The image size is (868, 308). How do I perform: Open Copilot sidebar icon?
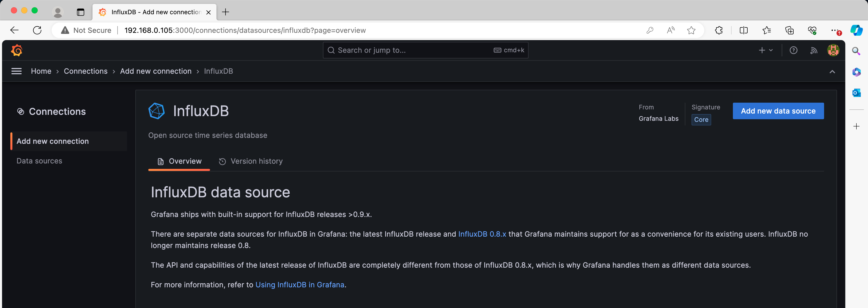click(857, 30)
